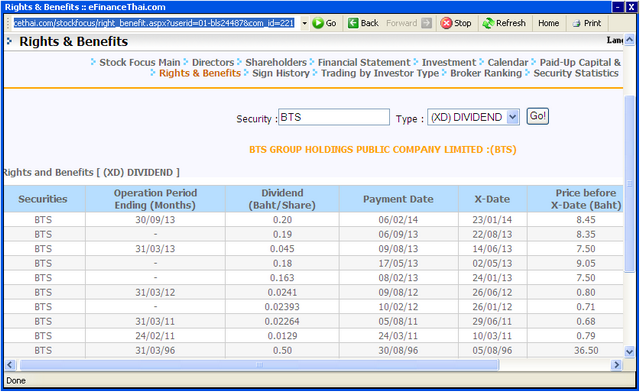This screenshot has width=640, height=392.
Task: Select dividend value 0.19 cell
Action: click(x=282, y=234)
